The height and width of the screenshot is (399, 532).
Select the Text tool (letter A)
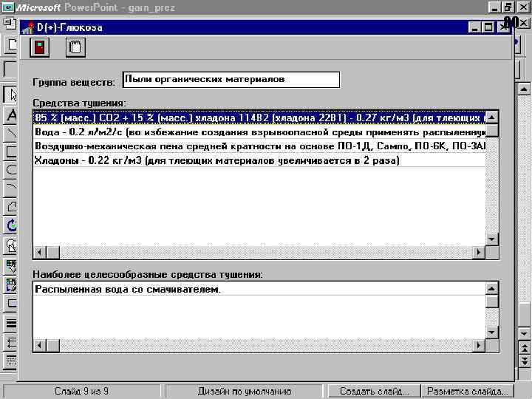[x=11, y=115]
